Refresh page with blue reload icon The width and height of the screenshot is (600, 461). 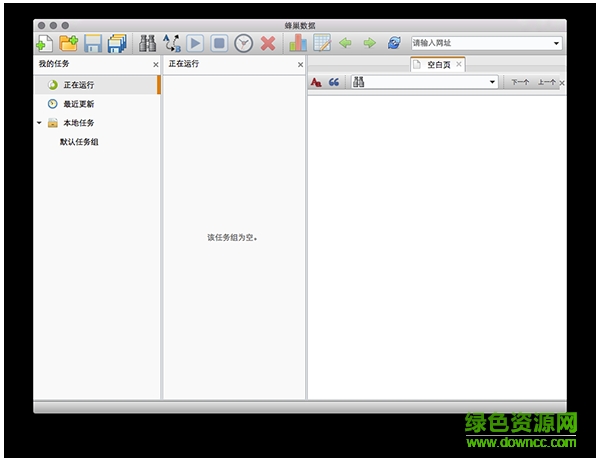[x=394, y=43]
